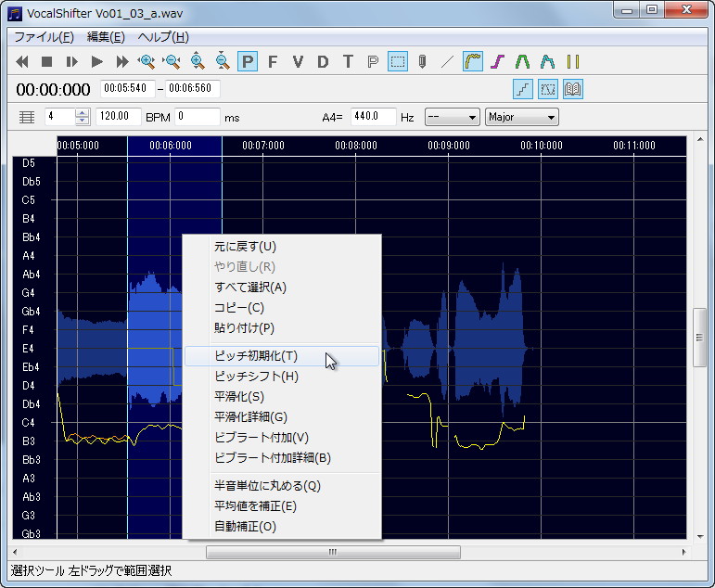The image size is (715, 588).
Task: Open the ファイル(F) menu
Action: (x=44, y=37)
